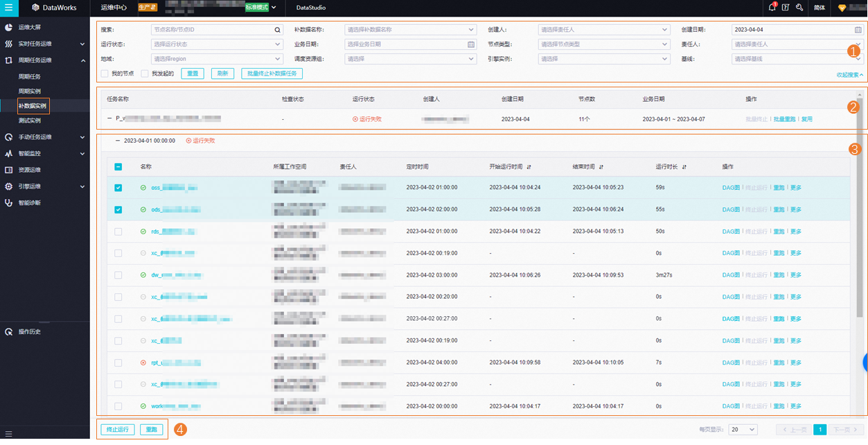
Task: Toggle the select-all header checkbox
Action: [x=118, y=166]
